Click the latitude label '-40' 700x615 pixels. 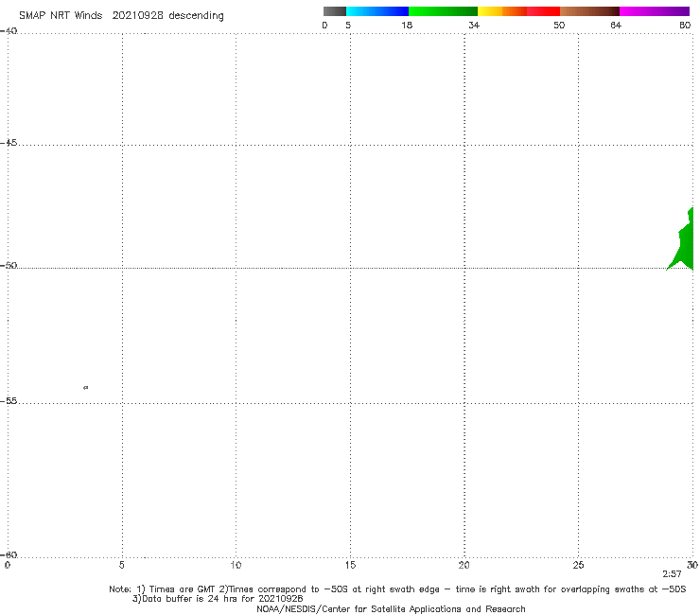pos(9,31)
